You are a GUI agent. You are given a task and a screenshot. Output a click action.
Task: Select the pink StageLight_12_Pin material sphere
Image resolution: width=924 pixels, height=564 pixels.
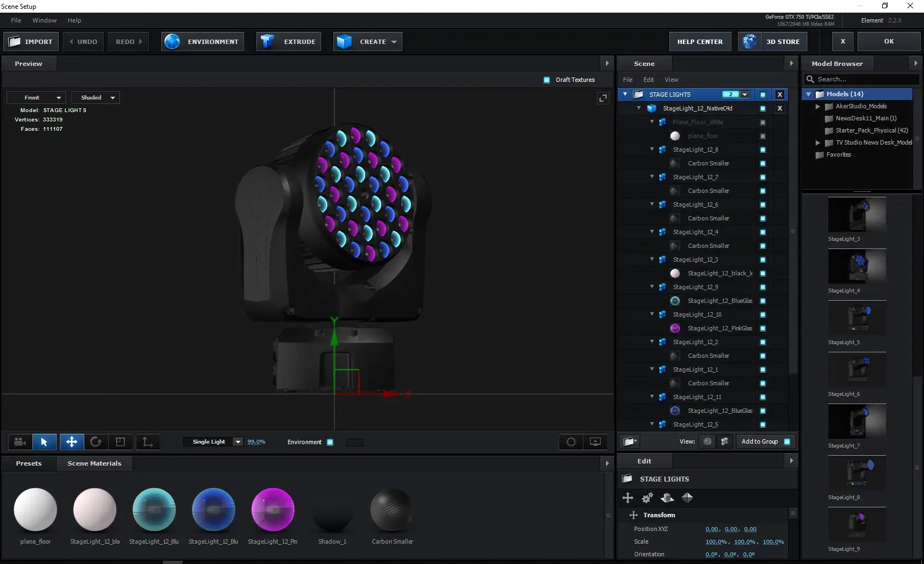click(273, 510)
